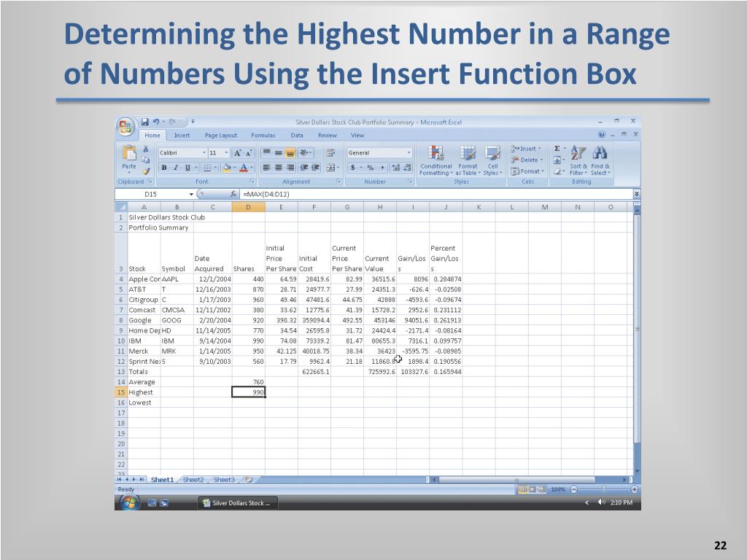Viewport: 747px width, 560px height.
Task: Decrease decimal places
Action: tap(407, 168)
